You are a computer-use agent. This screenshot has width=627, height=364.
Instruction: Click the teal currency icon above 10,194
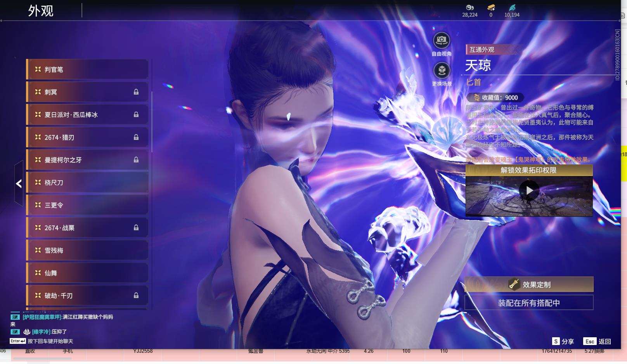(512, 7)
